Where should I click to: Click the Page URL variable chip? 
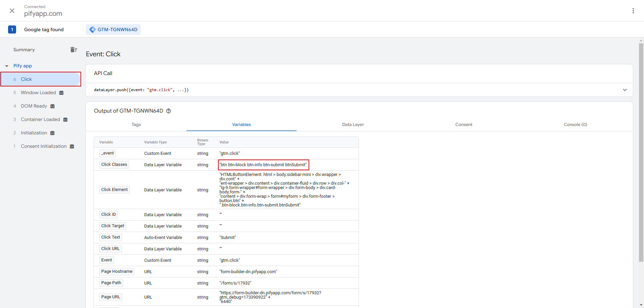click(111, 297)
